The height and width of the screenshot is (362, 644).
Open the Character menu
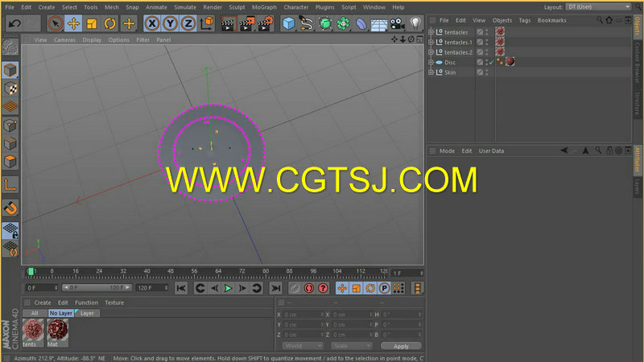click(296, 7)
